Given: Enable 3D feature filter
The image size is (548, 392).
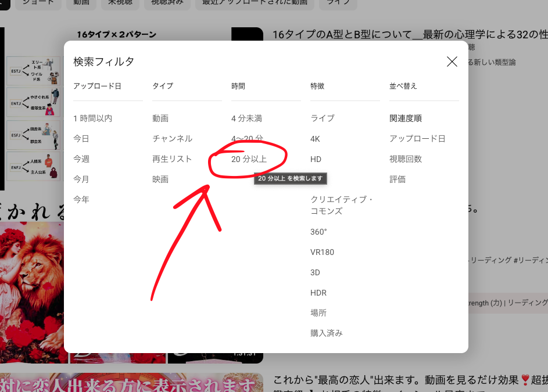Looking at the screenshot, I should coord(315,272).
